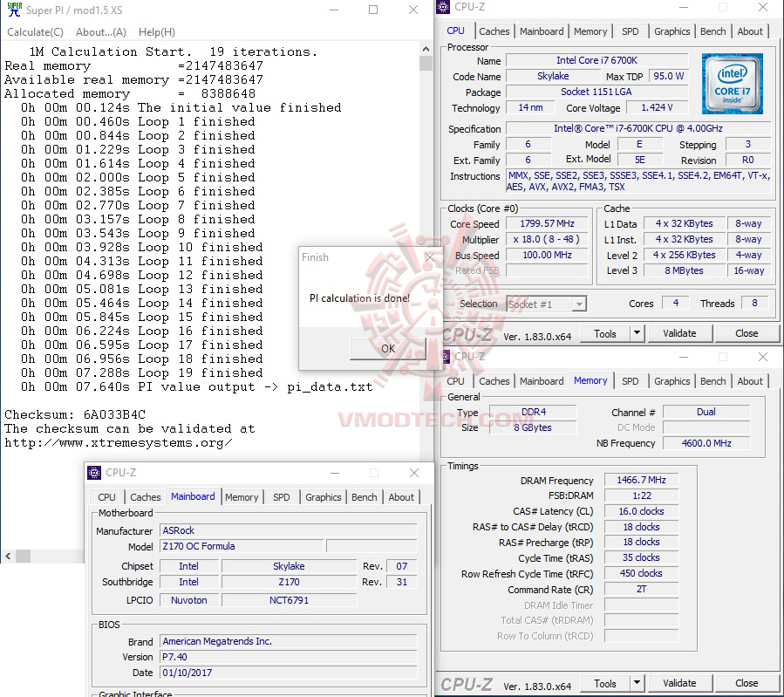Switch to Graphics tab in Memory CPU-Z window

click(x=672, y=381)
